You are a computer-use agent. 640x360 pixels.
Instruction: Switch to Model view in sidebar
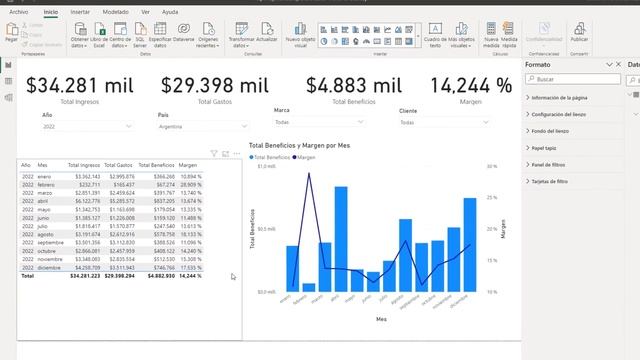[x=9, y=98]
